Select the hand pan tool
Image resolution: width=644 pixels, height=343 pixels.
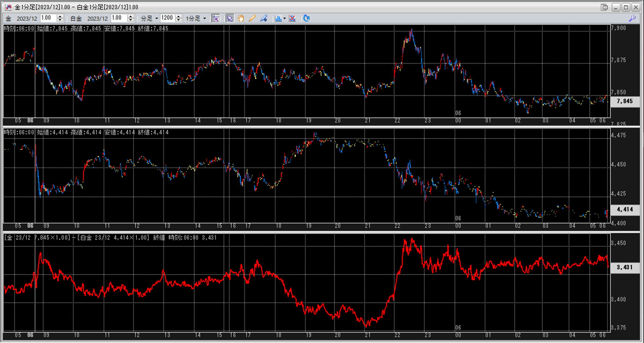click(x=241, y=18)
